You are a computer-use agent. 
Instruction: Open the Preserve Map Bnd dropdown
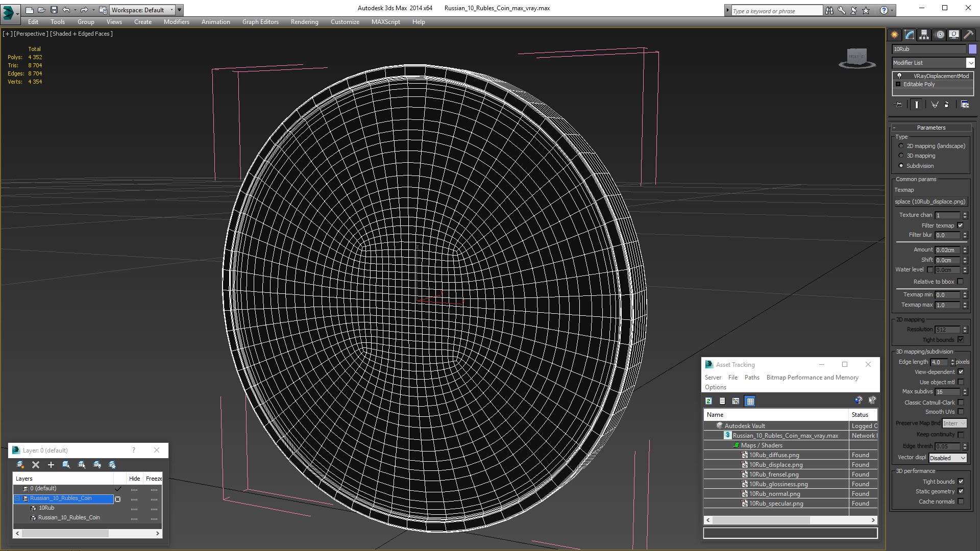tap(954, 423)
